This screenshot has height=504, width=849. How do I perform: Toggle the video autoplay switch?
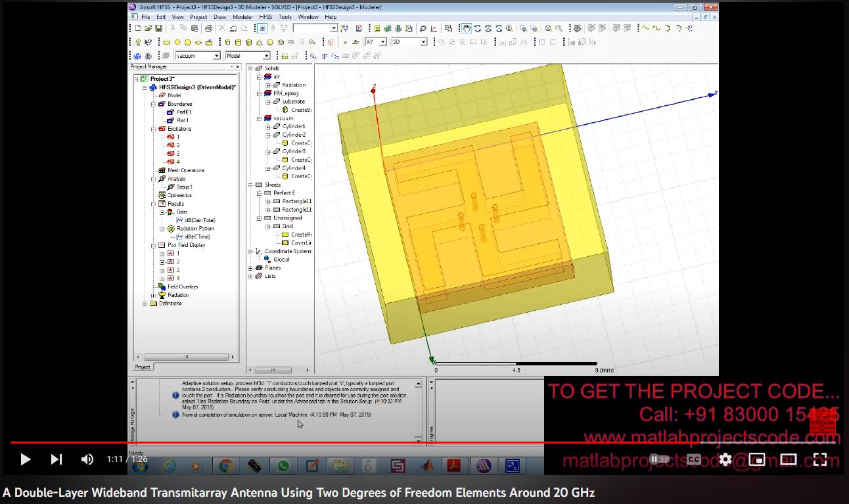658,459
